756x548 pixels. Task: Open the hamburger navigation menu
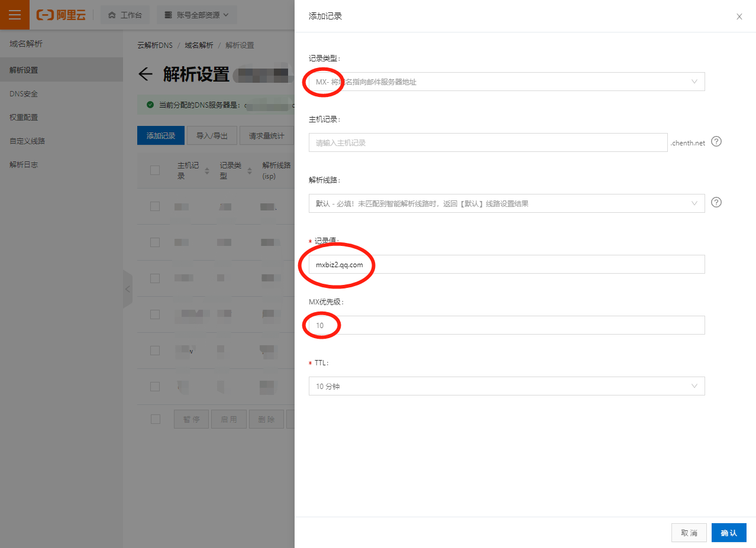click(x=13, y=14)
